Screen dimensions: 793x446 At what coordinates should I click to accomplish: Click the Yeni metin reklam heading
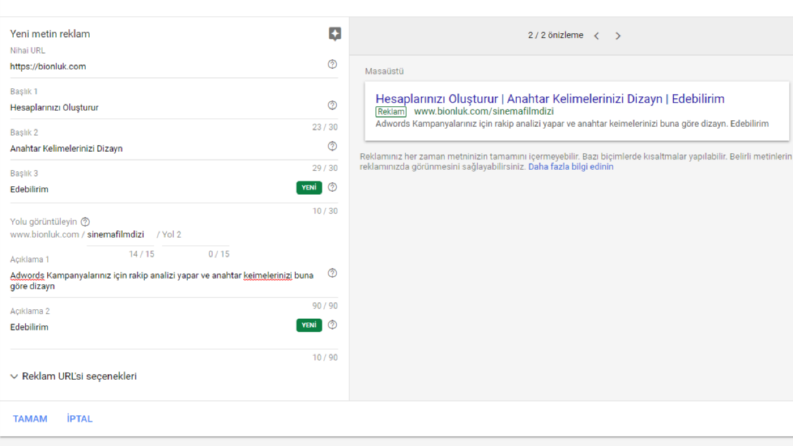[50, 34]
